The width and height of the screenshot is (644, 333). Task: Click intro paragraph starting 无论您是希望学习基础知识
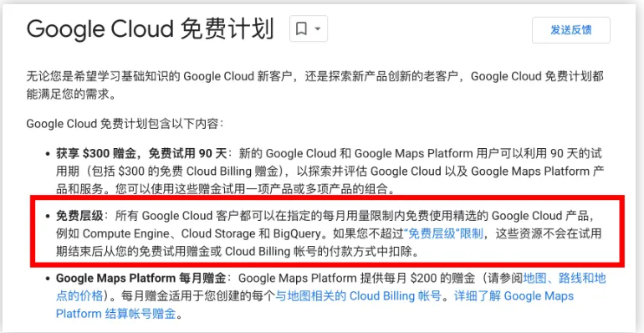(x=315, y=85)
